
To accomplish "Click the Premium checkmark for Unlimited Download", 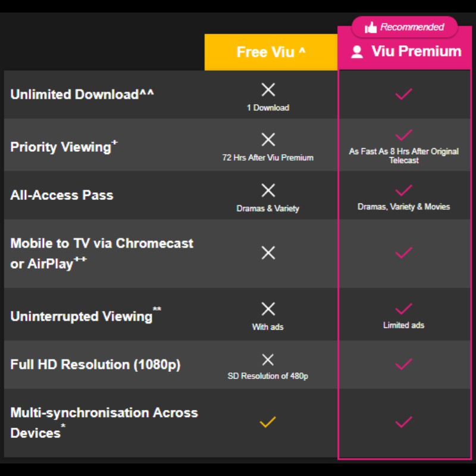I will click(x=404, y=93).
